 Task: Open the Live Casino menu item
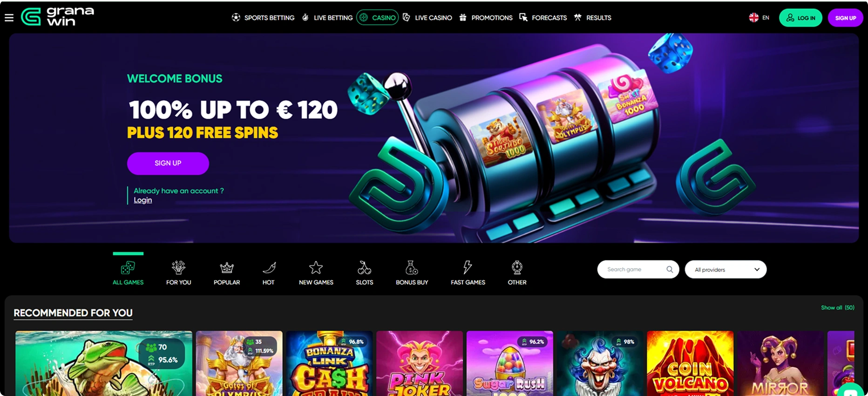(x=427, y=18)
